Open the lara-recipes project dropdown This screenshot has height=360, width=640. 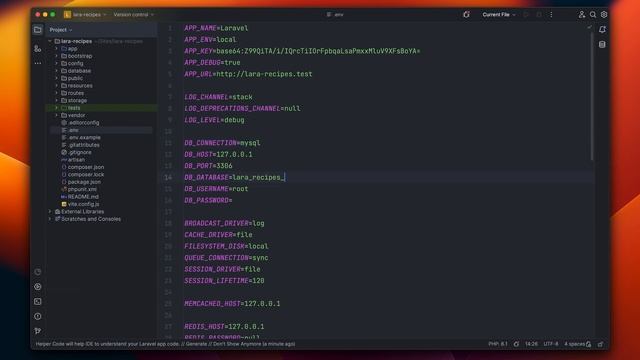[x=89, y=15]
